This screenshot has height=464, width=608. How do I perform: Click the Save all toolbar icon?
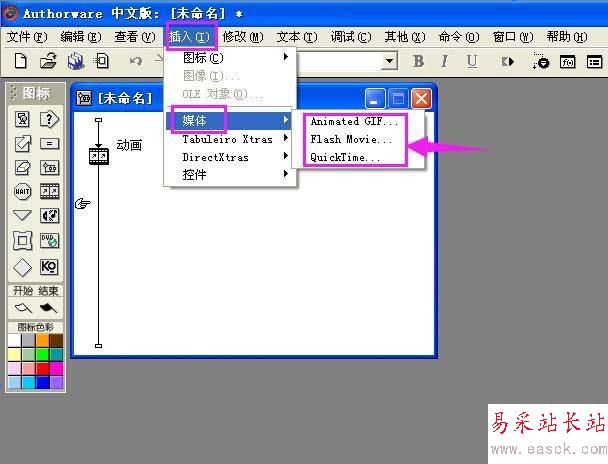click(x=76, y=61)
